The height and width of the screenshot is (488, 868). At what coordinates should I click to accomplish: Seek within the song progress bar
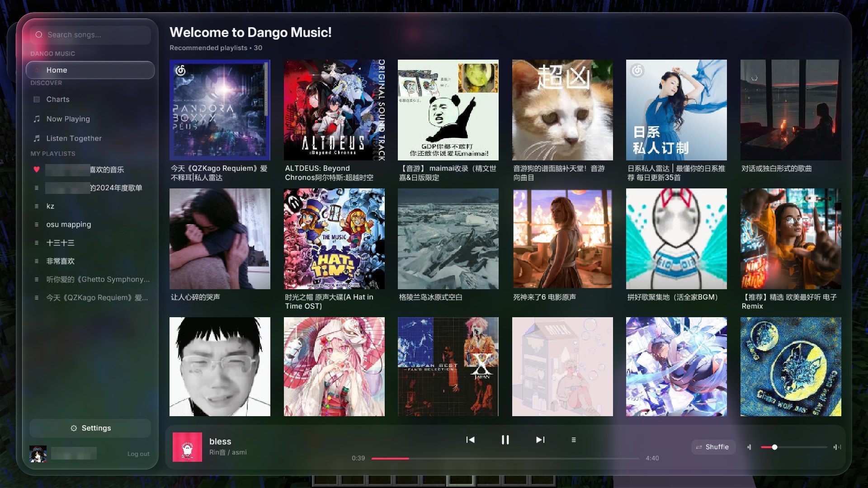[505, 458]
